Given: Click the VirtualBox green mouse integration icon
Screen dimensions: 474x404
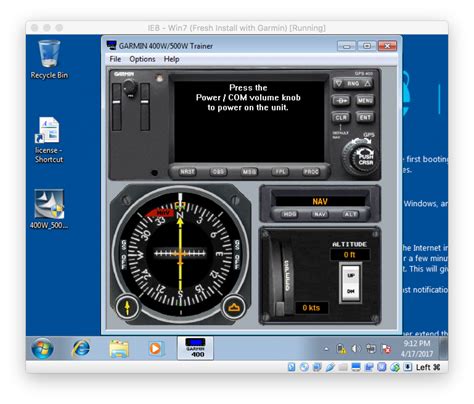Looking at the screenshot, I should (395, 367).
